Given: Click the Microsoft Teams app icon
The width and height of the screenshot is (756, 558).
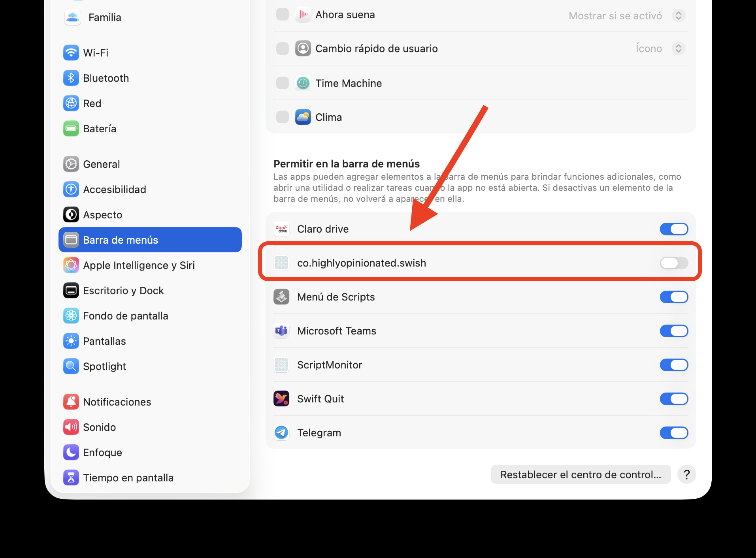Looking at the screenshot, I should click(281, 331).
